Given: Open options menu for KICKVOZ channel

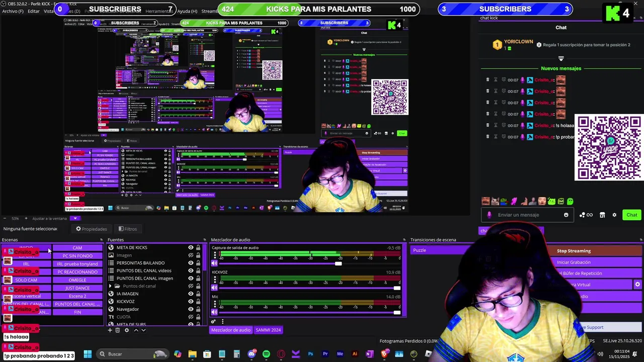Looking at the screenshot, I should [215, 280].
